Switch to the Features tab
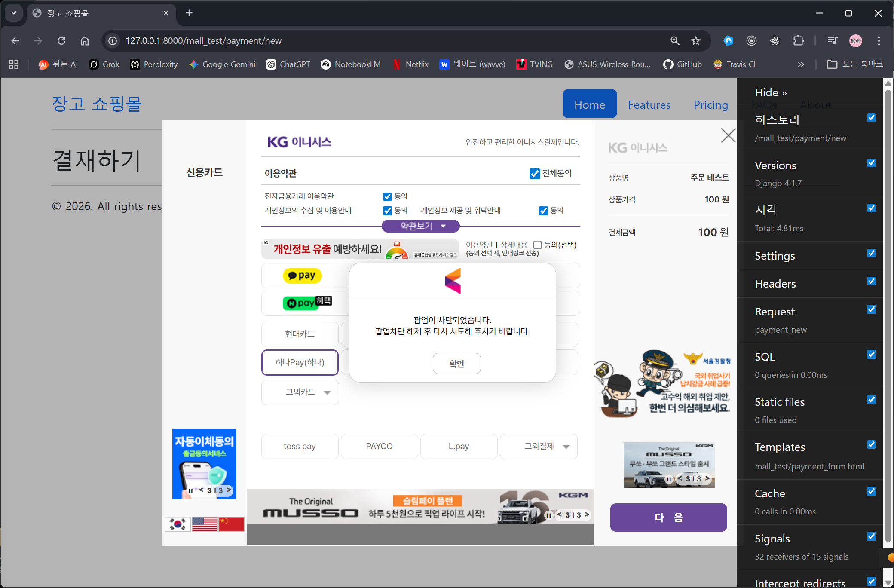Image resolution: width=894 pixels, height=588 pixels. [649, 104]
